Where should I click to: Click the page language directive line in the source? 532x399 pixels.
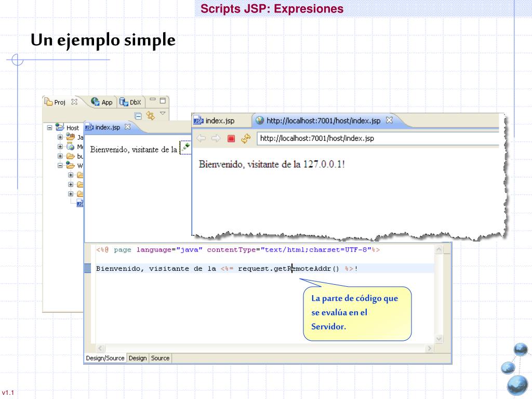click(x=238, y=250)
